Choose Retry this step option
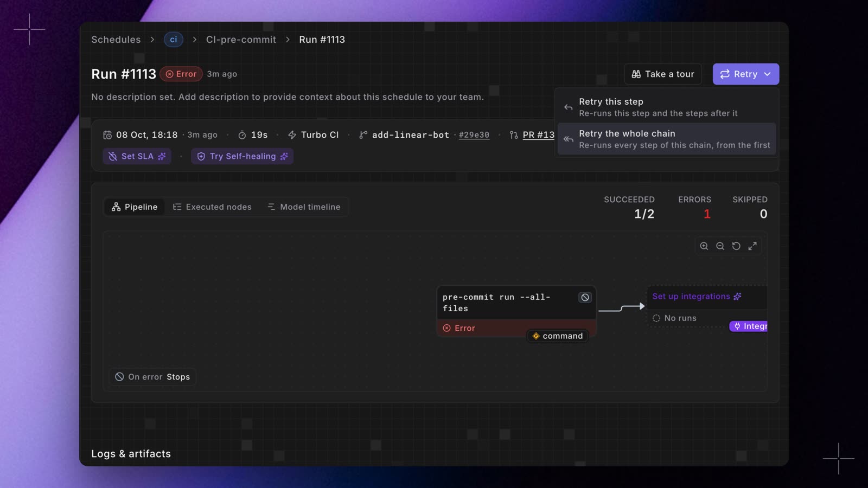Image resolution: width=868 pixels, height=488 pixels. 667,107
